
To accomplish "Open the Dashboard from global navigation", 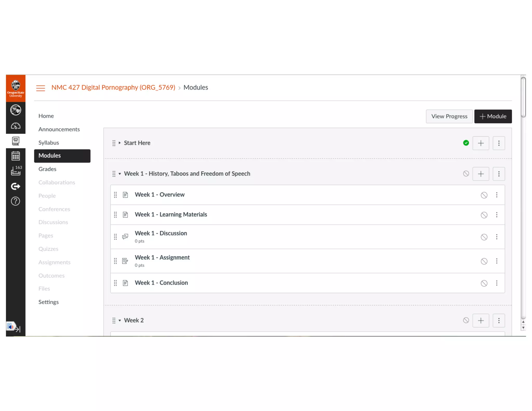I will [x=16, y=126].
